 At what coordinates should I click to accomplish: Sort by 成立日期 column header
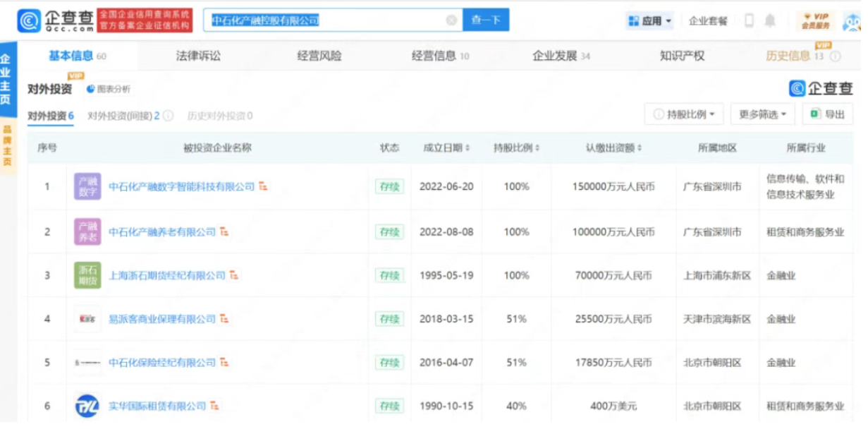(x=446, y=148)
